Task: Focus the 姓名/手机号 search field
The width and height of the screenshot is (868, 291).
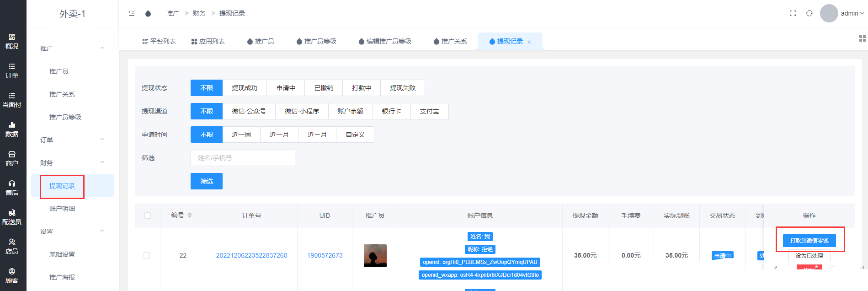Action: (x=243, y=158)
